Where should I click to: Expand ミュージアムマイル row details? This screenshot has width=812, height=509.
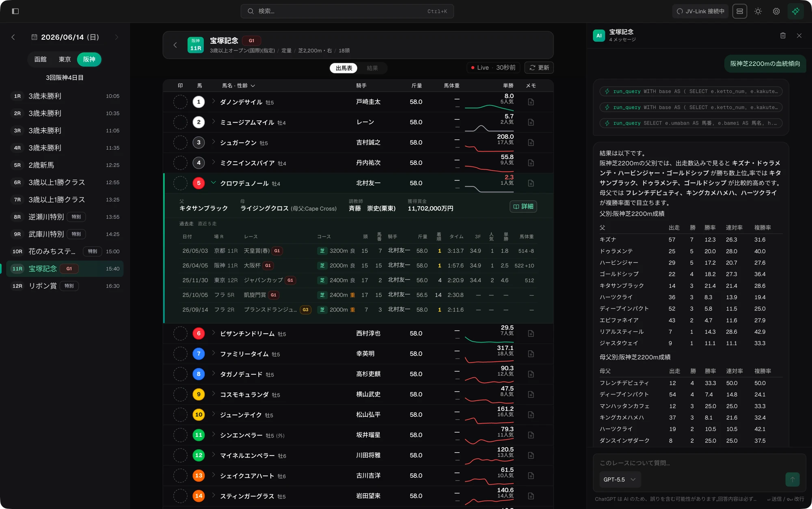(x=213, y=122)
